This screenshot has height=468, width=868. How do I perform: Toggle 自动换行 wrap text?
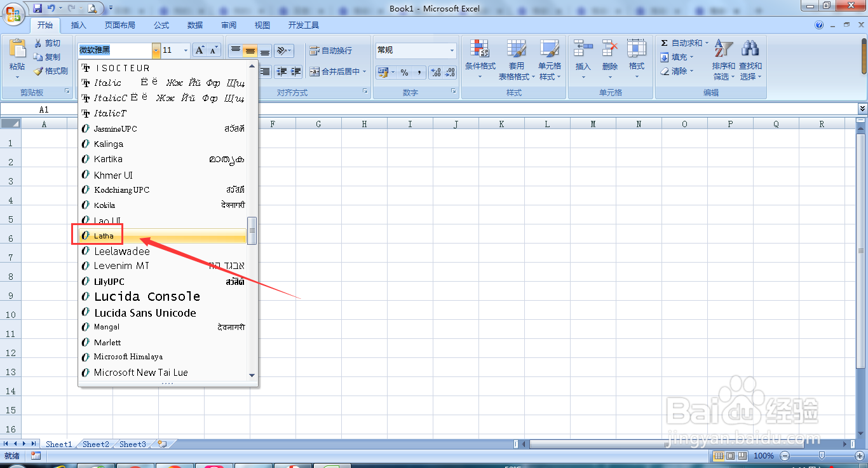331,50
